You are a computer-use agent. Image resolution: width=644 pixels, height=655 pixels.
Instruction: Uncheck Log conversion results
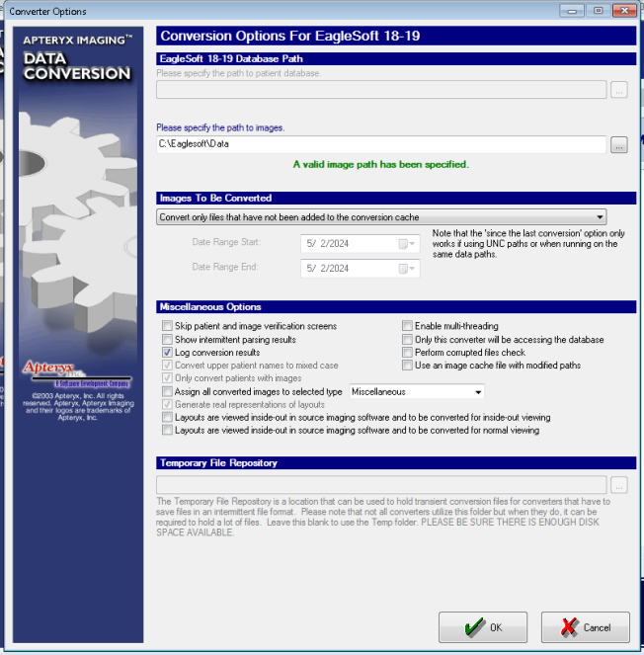[167, 352]
